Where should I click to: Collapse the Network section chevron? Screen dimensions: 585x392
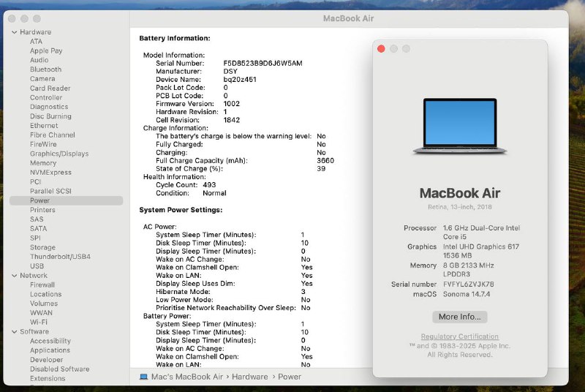pyautogui.click(x=14, y=276)
